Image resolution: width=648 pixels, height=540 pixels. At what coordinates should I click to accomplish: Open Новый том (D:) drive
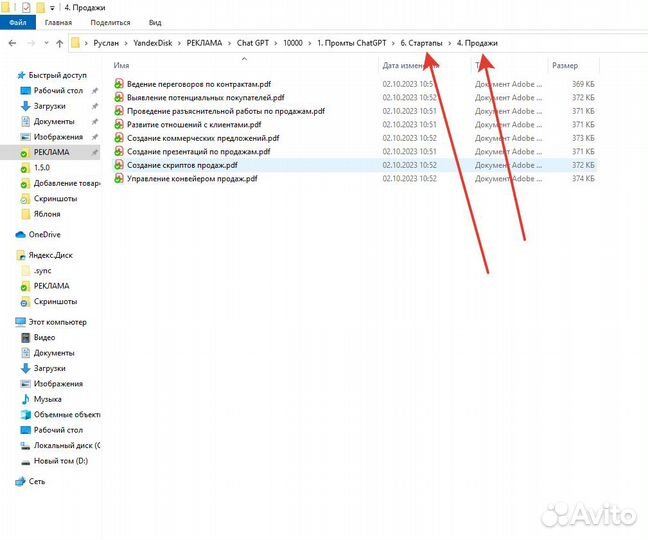pos(61,460)
